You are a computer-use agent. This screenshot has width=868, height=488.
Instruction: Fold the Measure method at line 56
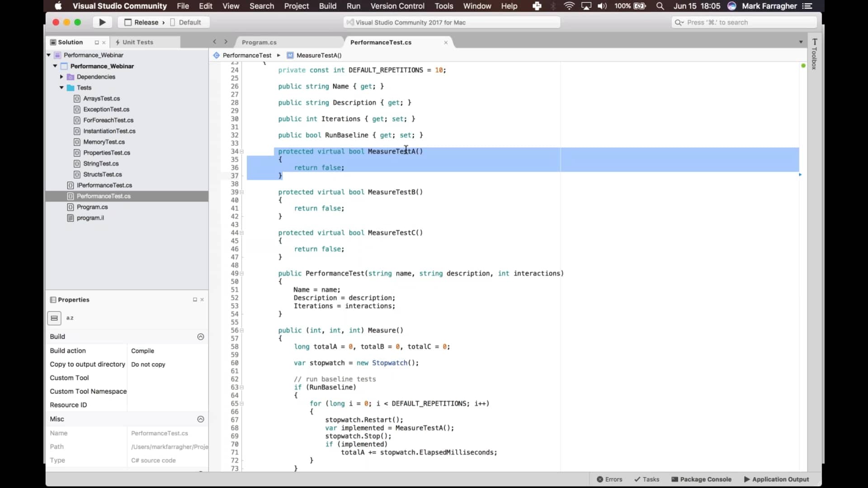click(242, 331)
